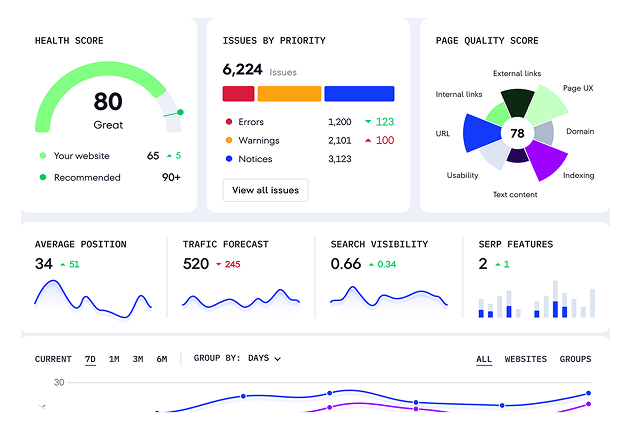
Task: Select the 7D time range
Action: (x=90, y=359)
